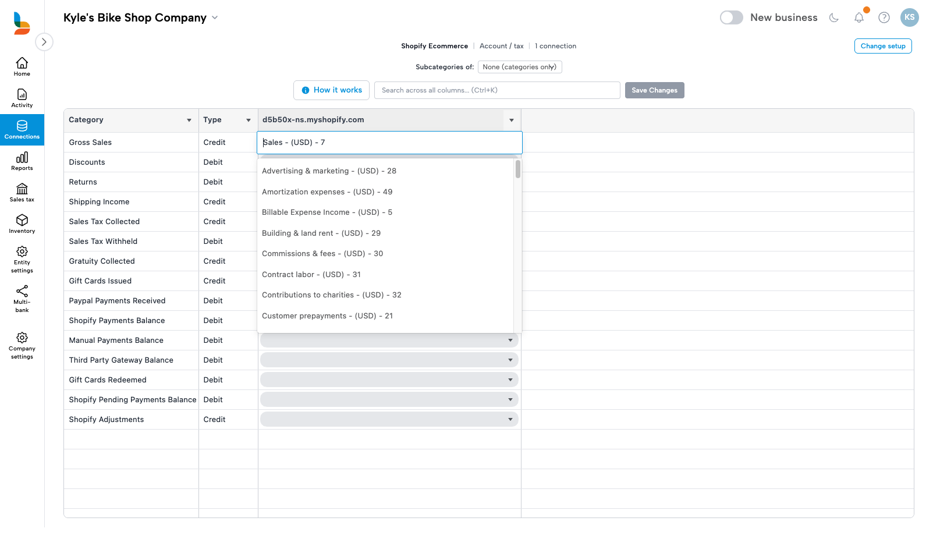The image size is (933, 560).
Task: Click the Change setup button
Action: click(x=883, y=46)
